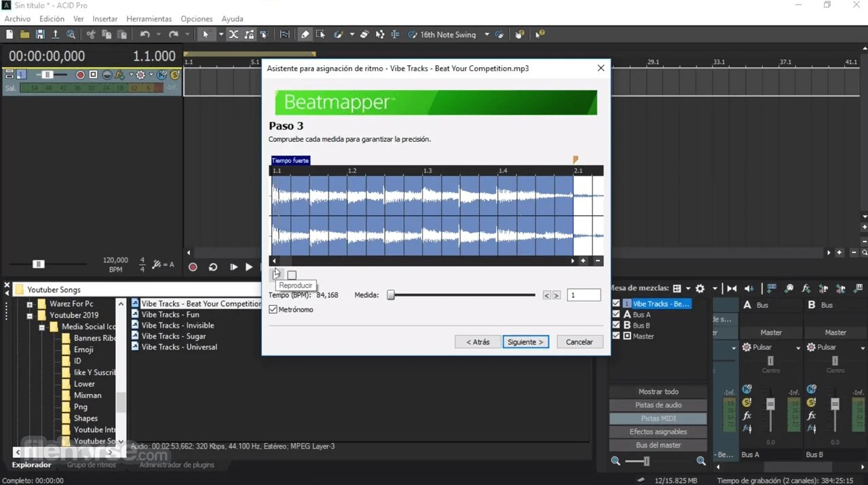
Task: Toggle Efectos asignables view button
Action: (658, 431)
